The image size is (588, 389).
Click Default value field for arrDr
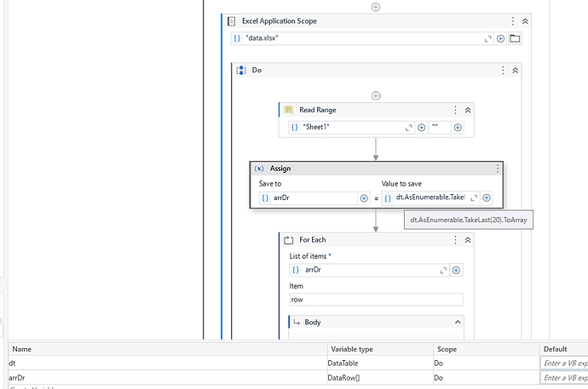[564, 378]
